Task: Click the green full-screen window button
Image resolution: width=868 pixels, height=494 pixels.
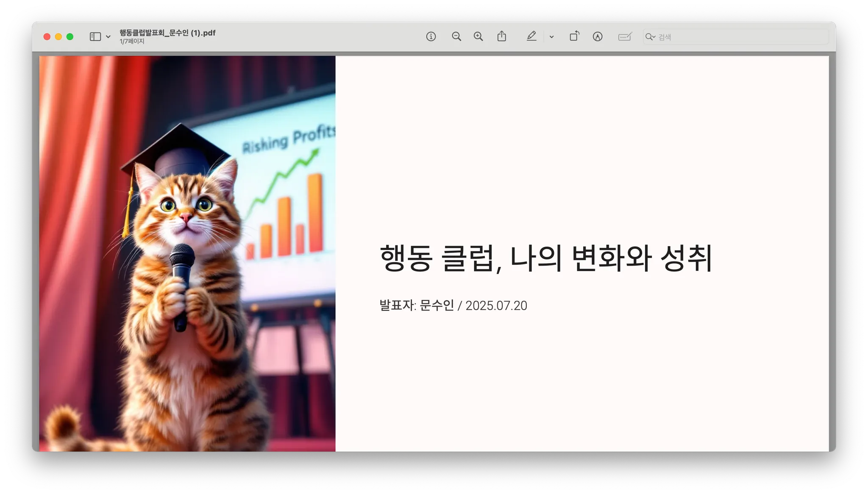Action: pos(70,37)
